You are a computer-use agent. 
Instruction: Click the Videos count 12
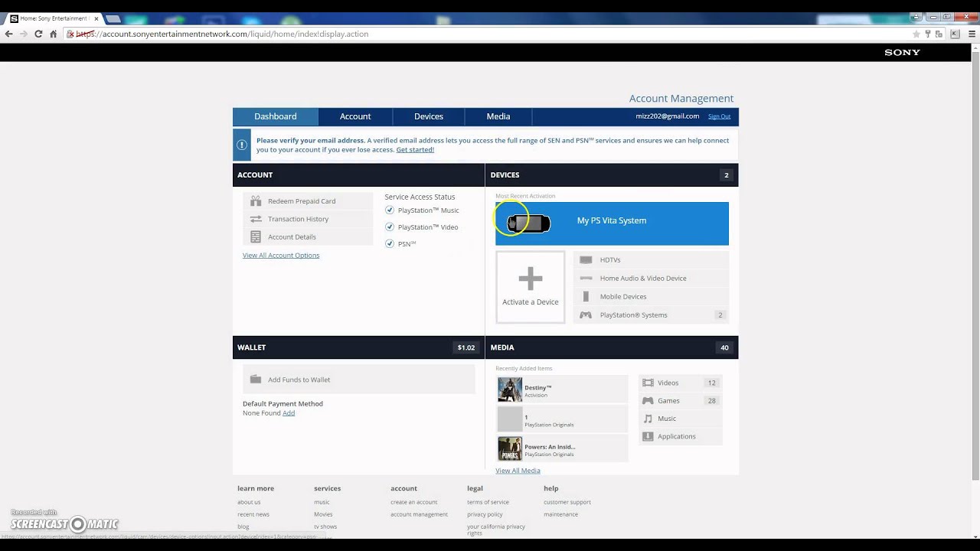point(712,383)
